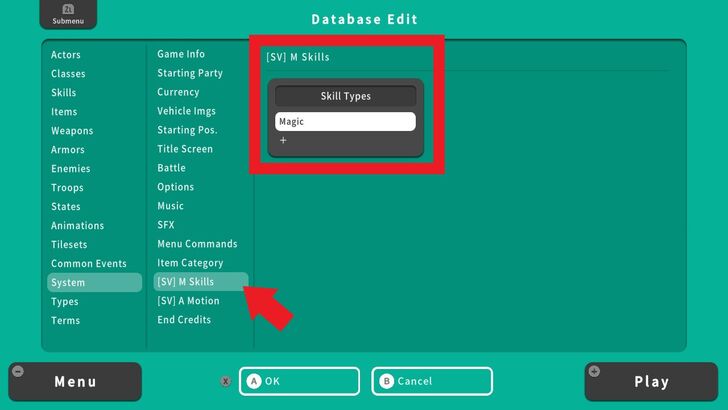Select Starting Party option
This screenshot has height=410, width=728.
click(190, 73)
